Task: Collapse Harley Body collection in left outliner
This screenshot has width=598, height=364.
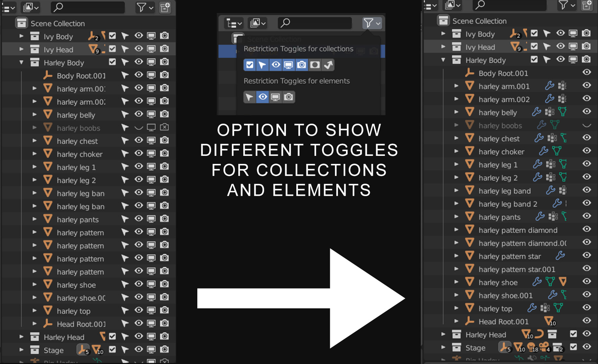Action: (21, 62)
